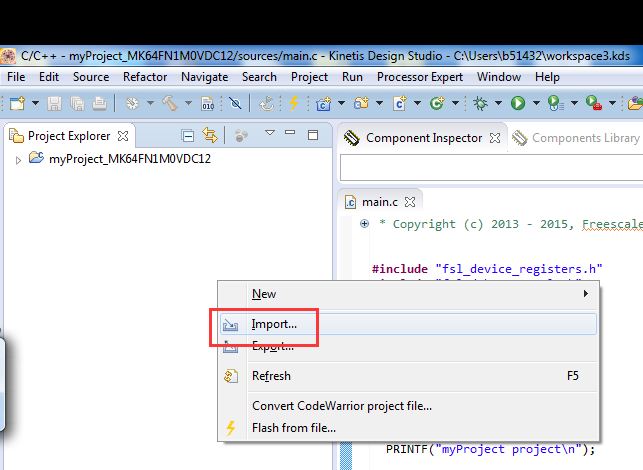Viewport: 643px width, 470px height.
Task: Open the Navigate menu
Action: 205,77
